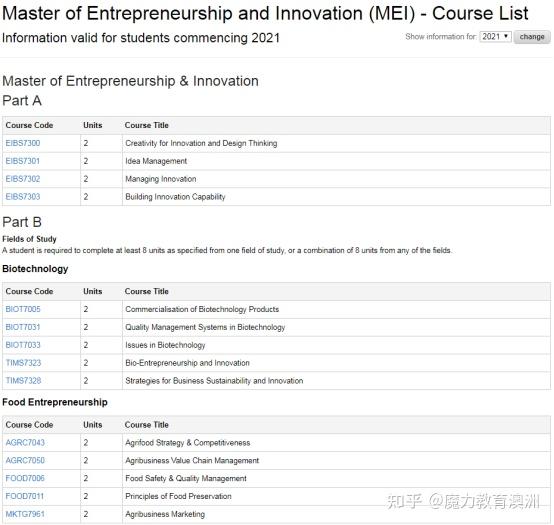Open course link AGRC7050
Image resolution: width=554 pixels, height=525 pixels.
tap(25, 460)
